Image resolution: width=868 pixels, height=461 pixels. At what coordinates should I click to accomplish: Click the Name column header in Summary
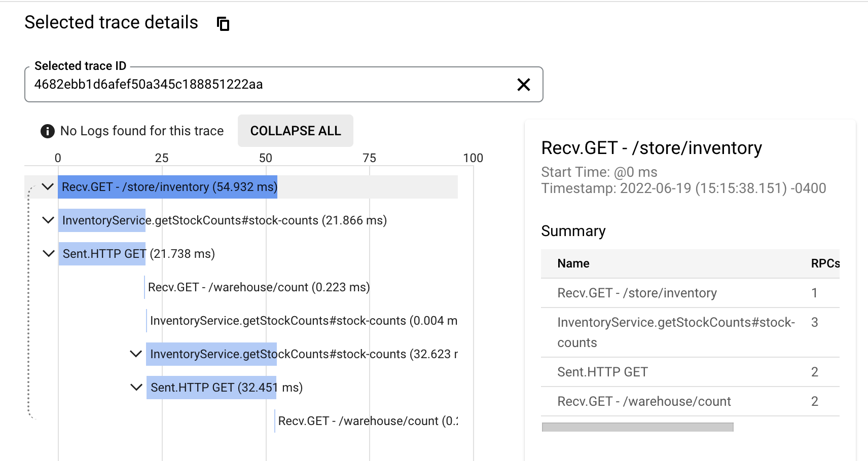click(x=573, y=263)
